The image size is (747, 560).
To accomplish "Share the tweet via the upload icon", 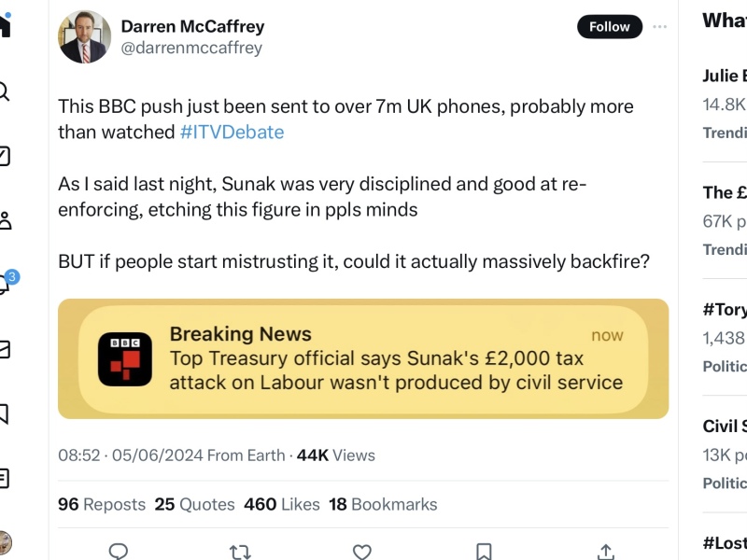I will pyautogui.click(x=606, y=551).
